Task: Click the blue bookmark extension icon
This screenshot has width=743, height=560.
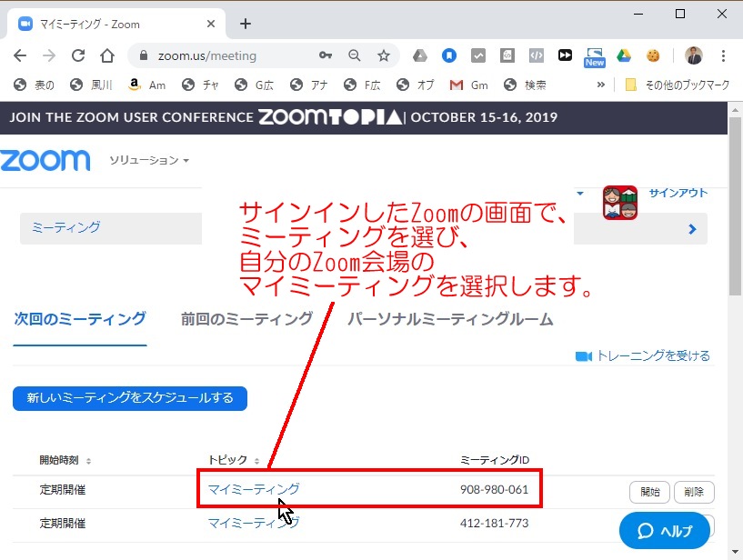Action: coord(448,55)
